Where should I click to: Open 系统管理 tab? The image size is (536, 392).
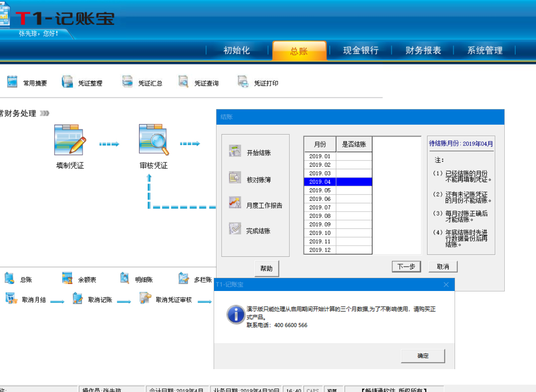pos(485,51)
